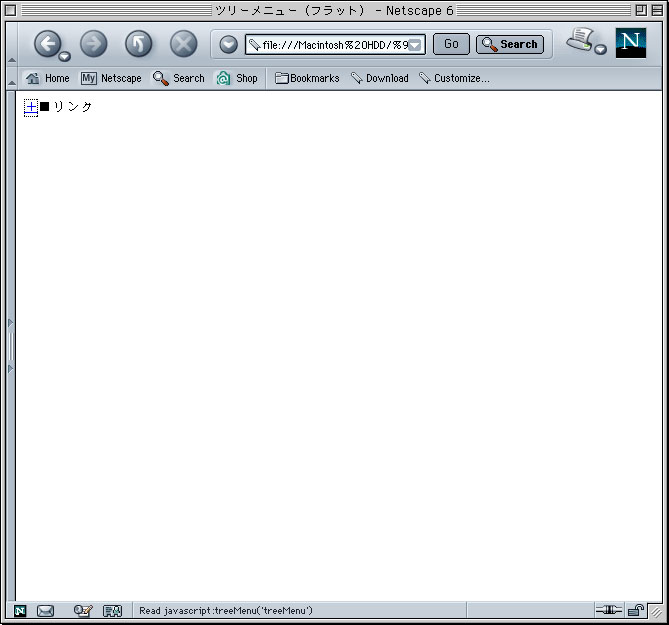Image resolution: width=669 pixels, height=625 pixels.
Task: Stop loading with the Stop button
Action: (x=183, y=44)
